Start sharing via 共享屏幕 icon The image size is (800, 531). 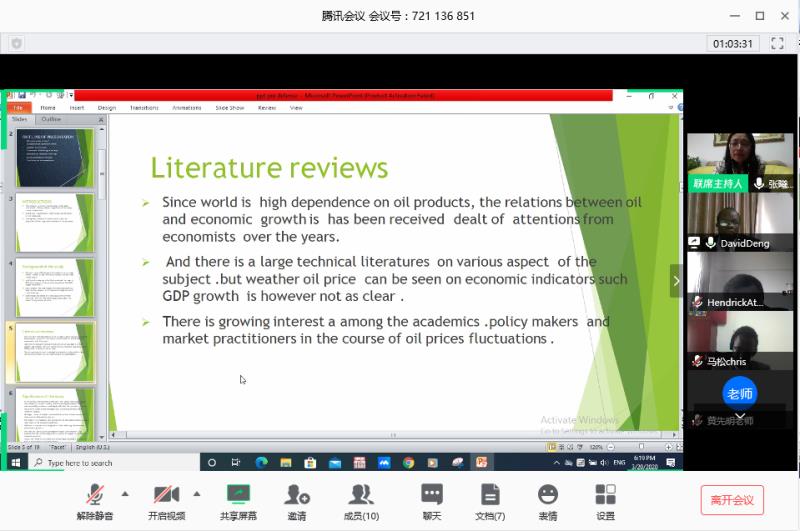tap(238, 501)
